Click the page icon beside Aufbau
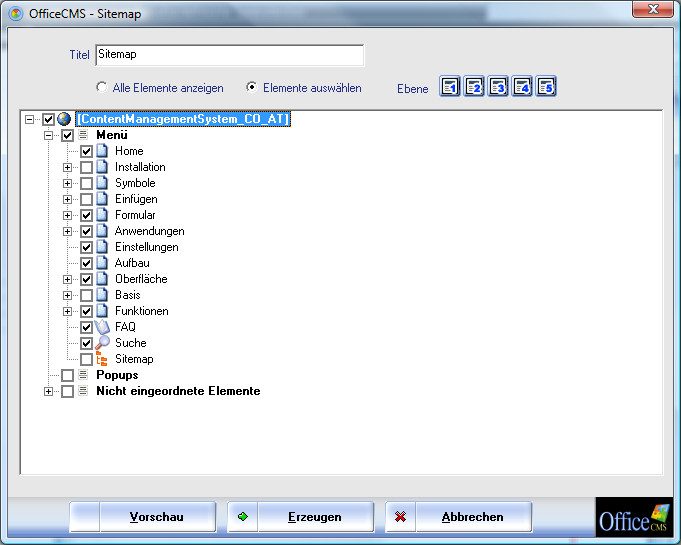 coord(102,263)
